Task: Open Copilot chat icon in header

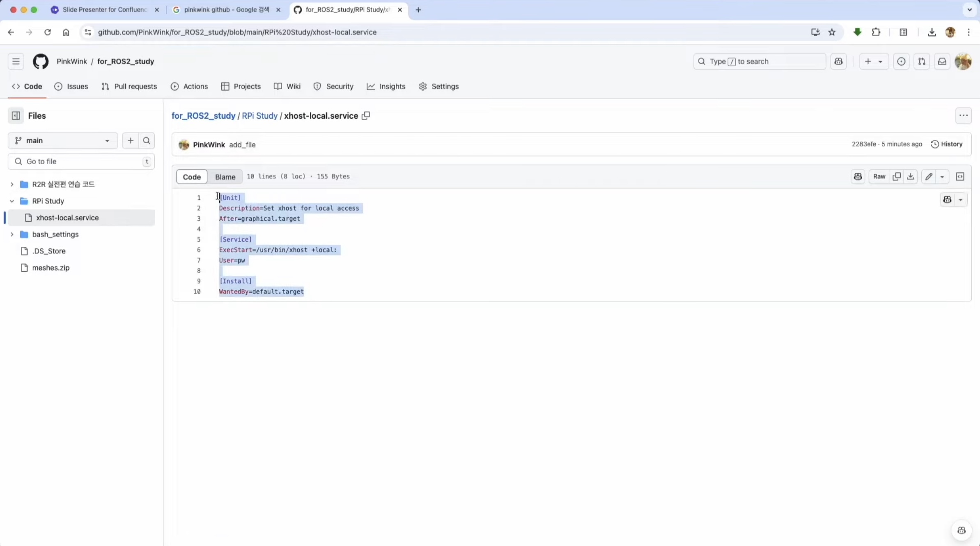Action: (838, 62)
